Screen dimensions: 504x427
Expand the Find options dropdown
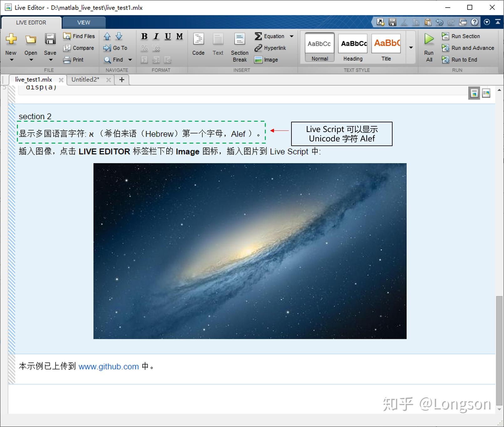click(x=131, y=59)
